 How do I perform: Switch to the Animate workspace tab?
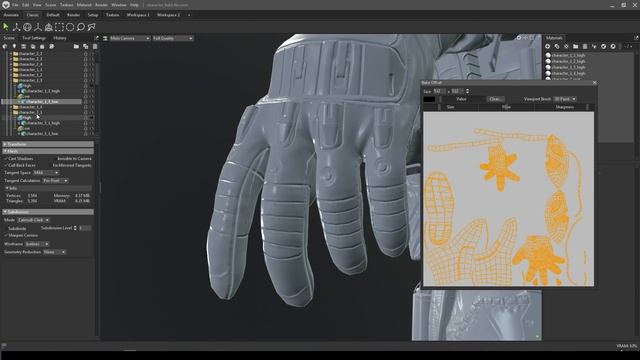pos(11,15)
